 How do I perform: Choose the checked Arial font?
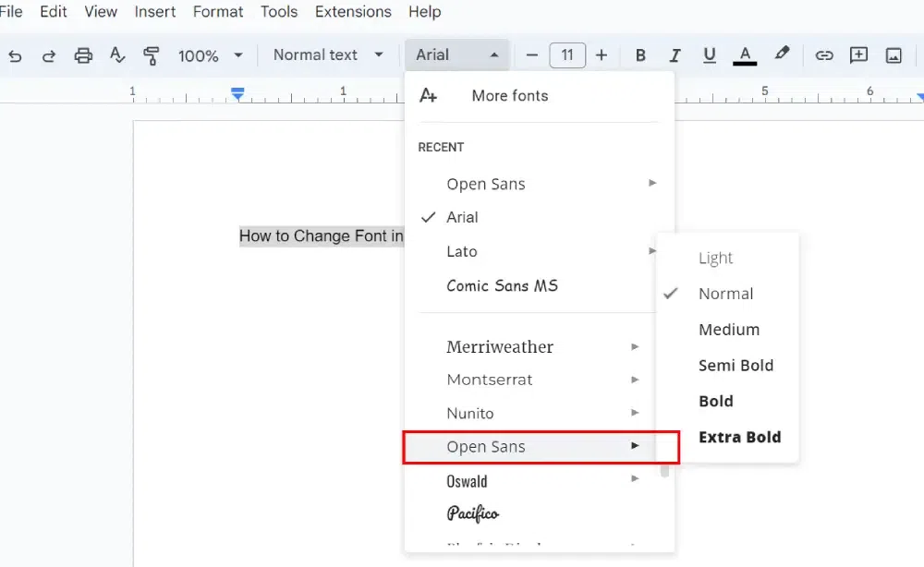[462, 217]
